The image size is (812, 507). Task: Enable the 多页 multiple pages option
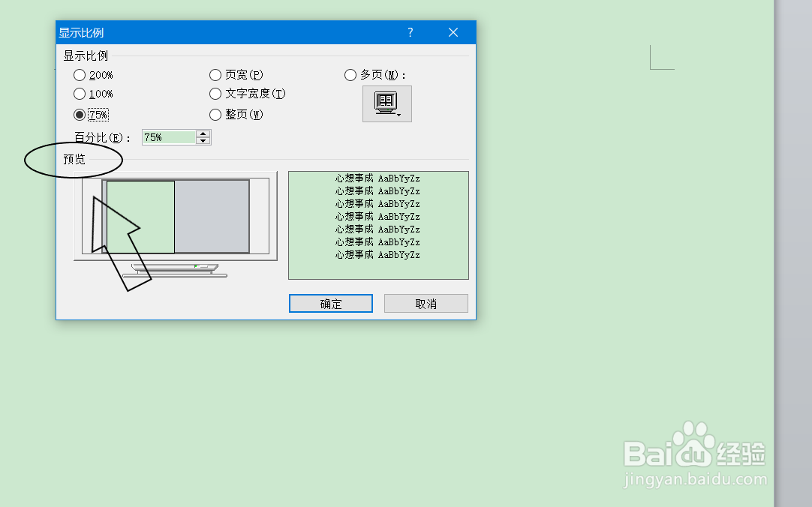coord(350,75)
